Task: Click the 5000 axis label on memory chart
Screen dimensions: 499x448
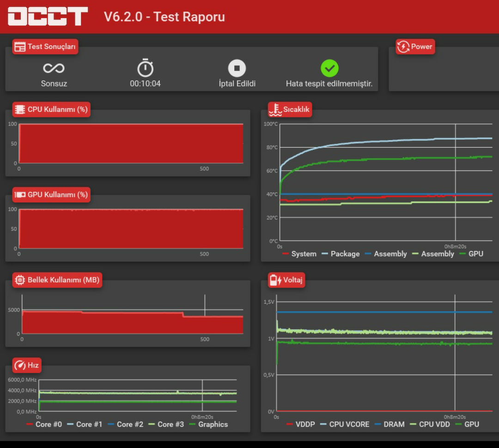Action: point(14,310)
